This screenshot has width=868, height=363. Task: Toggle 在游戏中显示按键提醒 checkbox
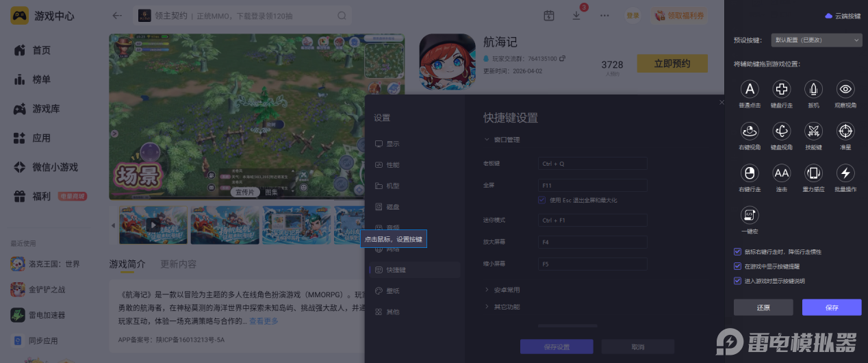pos(737,266)
